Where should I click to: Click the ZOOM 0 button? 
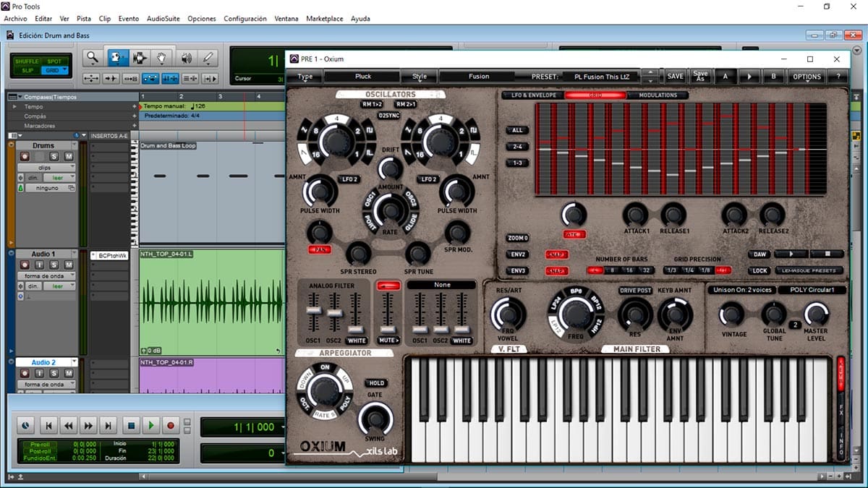517,238
